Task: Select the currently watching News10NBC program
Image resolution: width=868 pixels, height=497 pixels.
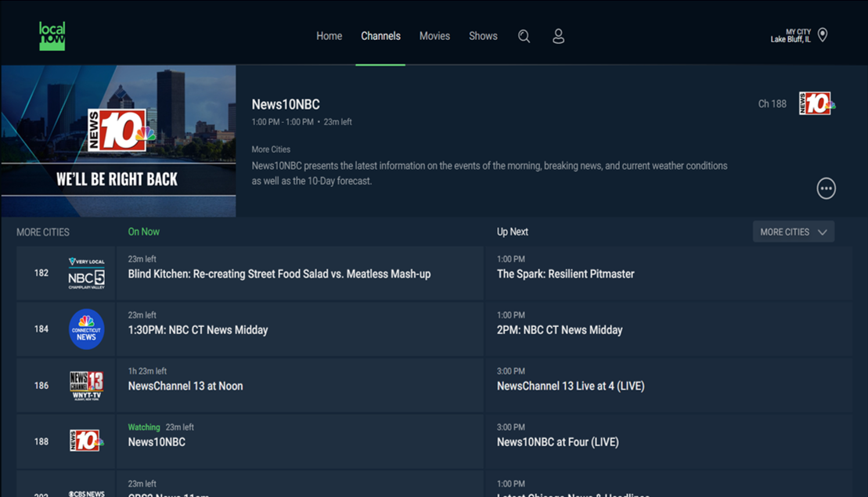Action: (x=300, y=441)
